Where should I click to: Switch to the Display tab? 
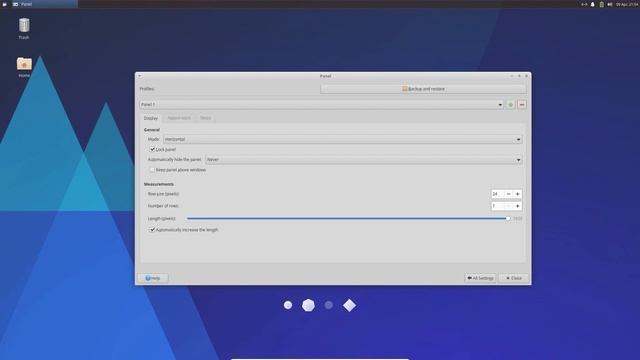click(x=151, y=118)
